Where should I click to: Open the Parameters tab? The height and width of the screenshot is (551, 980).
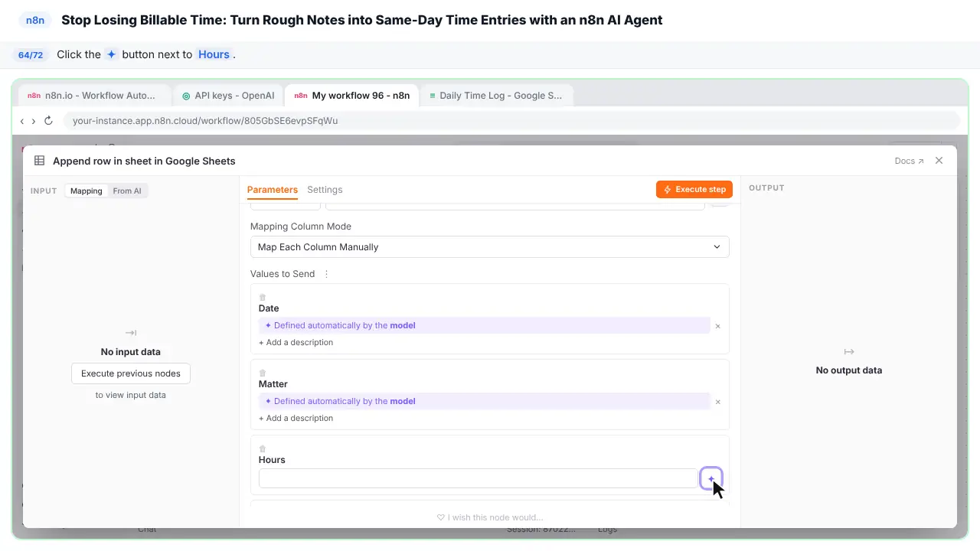[272, 190]
